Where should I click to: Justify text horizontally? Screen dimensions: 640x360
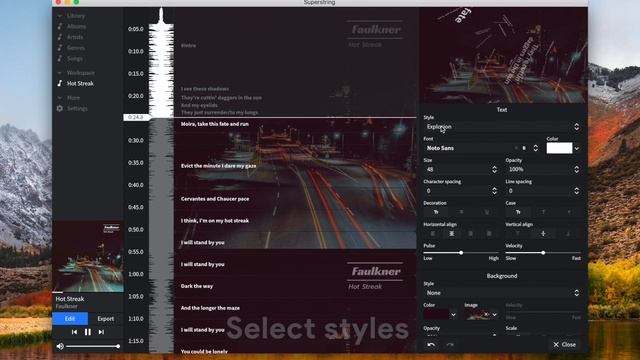[x=489, y=234]
